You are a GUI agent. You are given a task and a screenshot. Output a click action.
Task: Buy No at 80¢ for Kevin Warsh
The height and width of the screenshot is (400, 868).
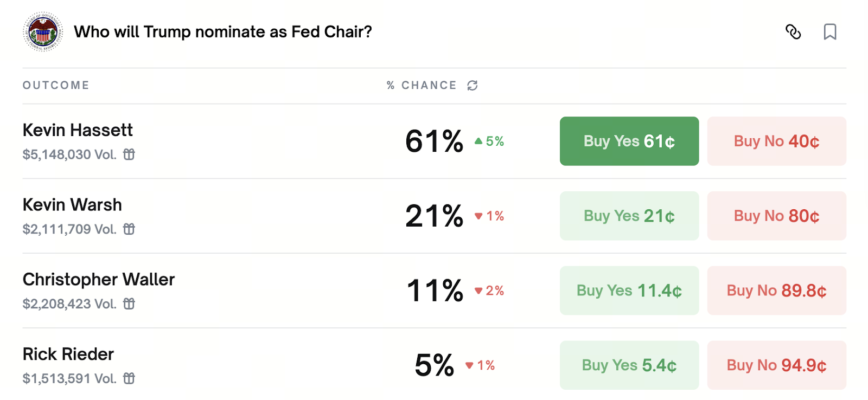coord(776,216)
